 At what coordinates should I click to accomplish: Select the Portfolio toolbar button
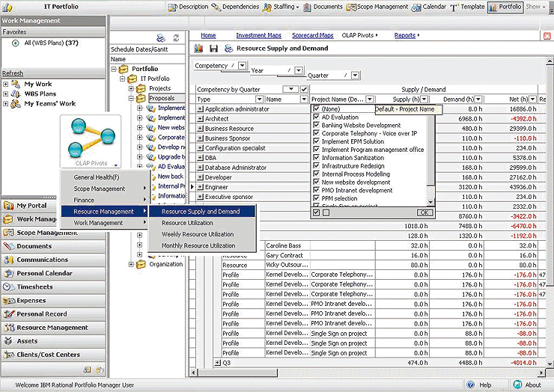tap(505, 7)
